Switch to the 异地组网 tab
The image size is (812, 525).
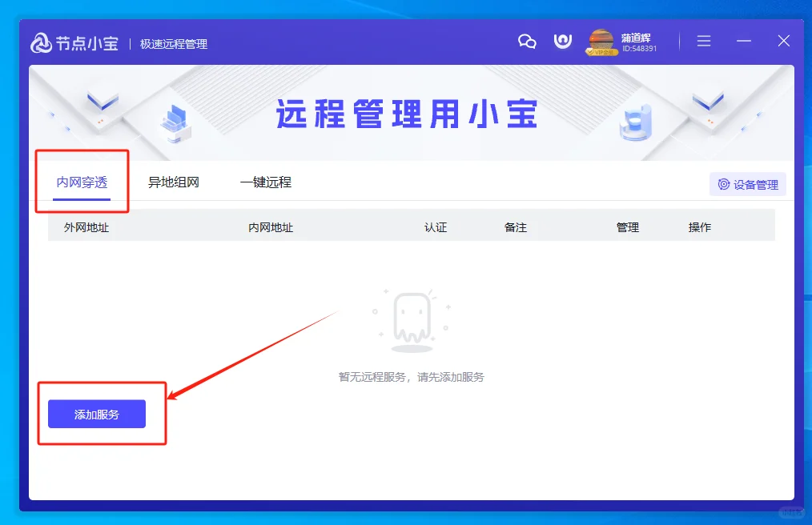point(174,182)
